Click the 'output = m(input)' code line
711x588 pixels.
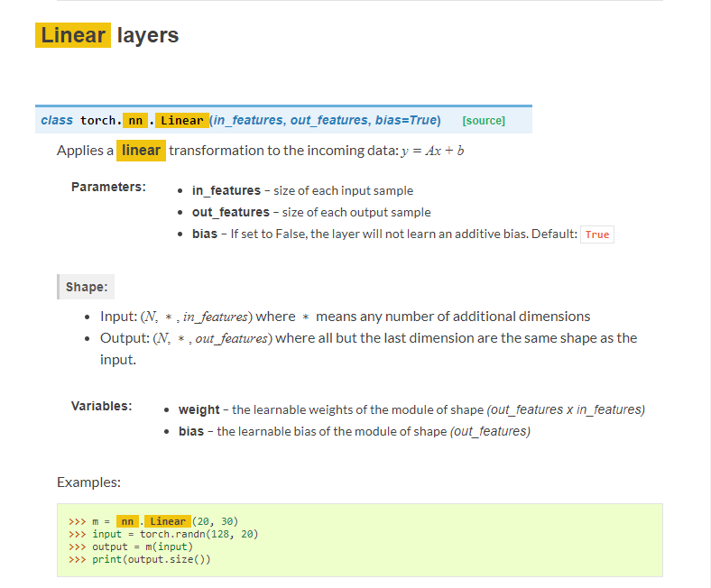(131, 547)
